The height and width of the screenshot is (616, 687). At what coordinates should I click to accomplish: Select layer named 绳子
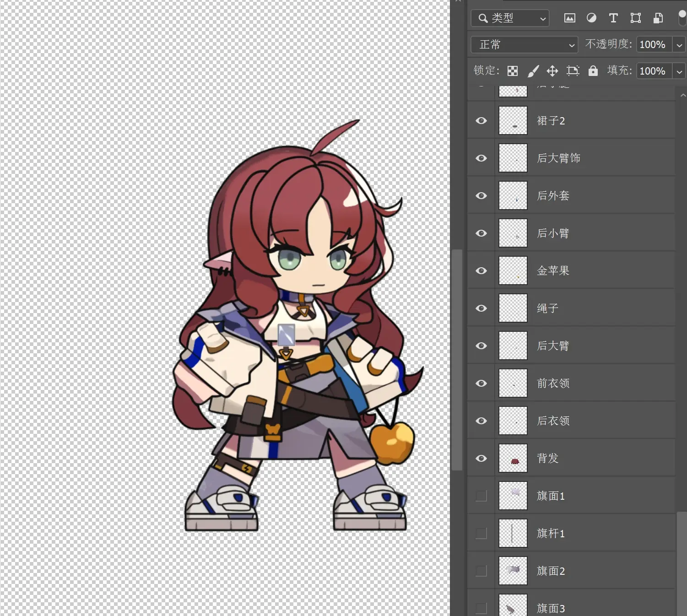(x=547, y=308)
